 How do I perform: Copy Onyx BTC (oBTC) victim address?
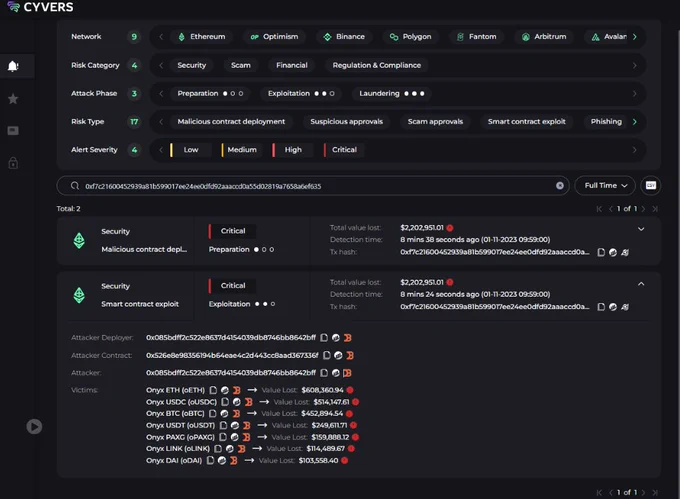[212, 414]
